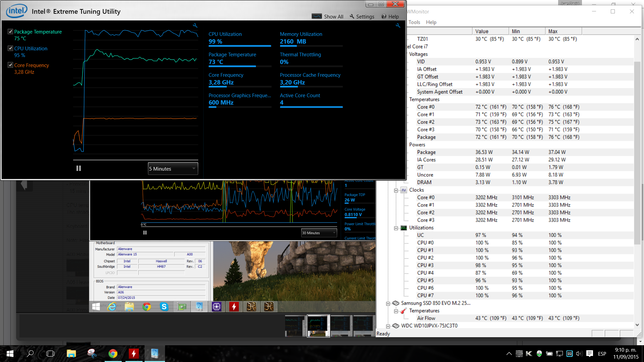The width and height of the screenshot is (644, 362).
Task: Click the battery power tray icon
Action: [549, 354]
